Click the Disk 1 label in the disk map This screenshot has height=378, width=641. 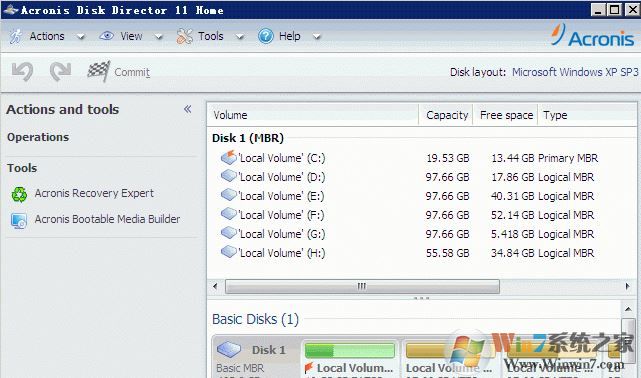tap(269, 350)
